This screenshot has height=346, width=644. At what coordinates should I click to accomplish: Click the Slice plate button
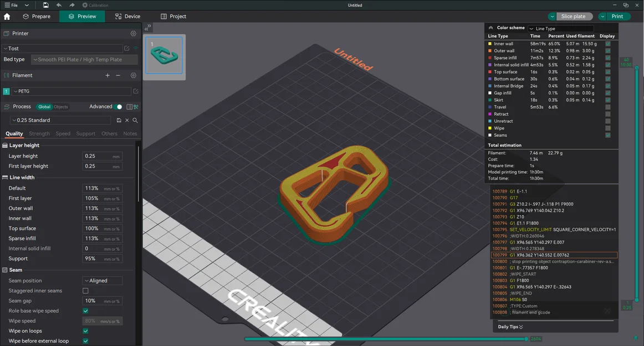tap(574, 17)
